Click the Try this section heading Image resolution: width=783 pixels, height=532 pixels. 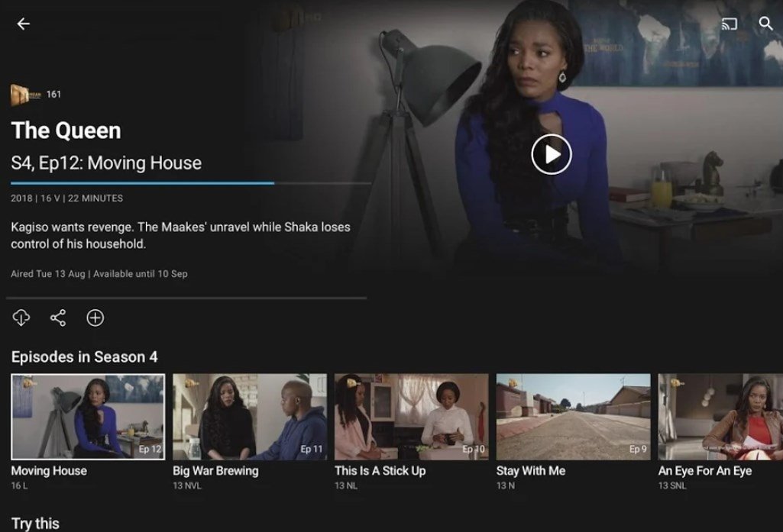coord(35,524)
